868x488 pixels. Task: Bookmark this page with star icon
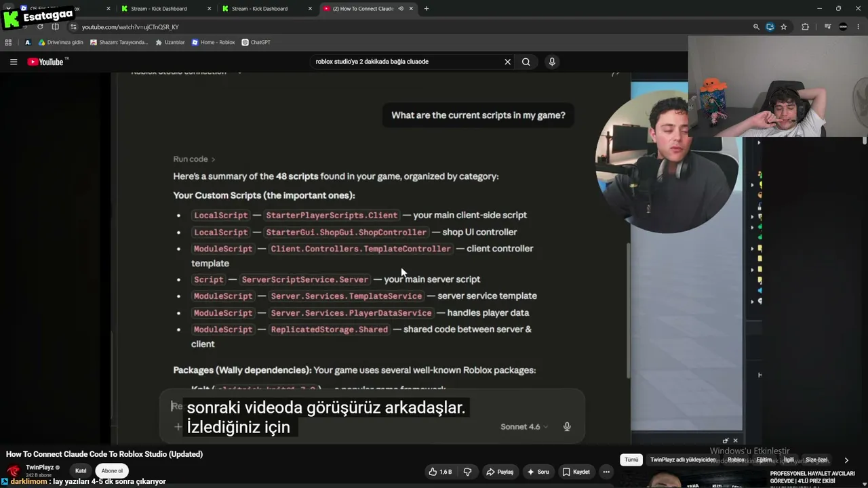[x=784, y=27]
